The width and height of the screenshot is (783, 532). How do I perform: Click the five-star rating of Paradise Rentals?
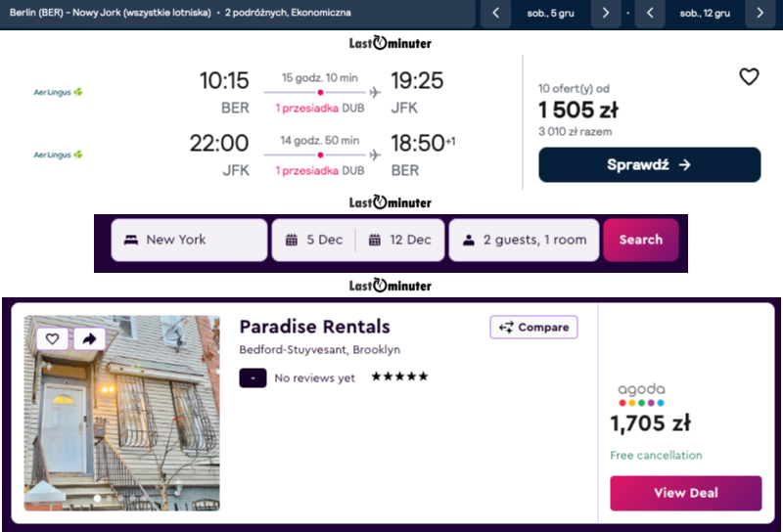pos(399,377)
